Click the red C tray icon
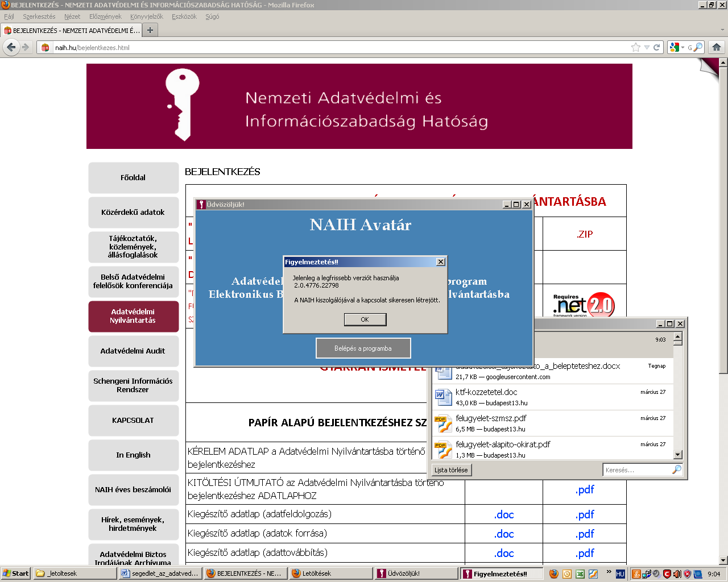This screenshot has height=582, width=728. point(667,573)
